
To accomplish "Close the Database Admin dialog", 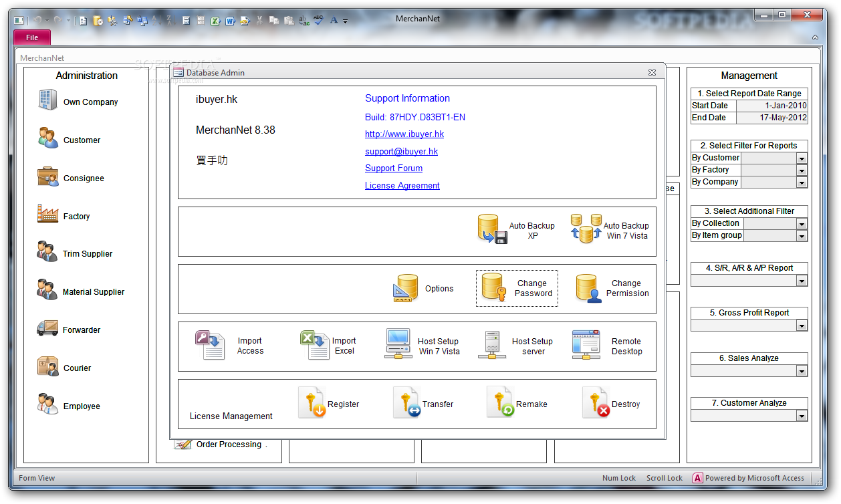I will (x=652, y=73).
